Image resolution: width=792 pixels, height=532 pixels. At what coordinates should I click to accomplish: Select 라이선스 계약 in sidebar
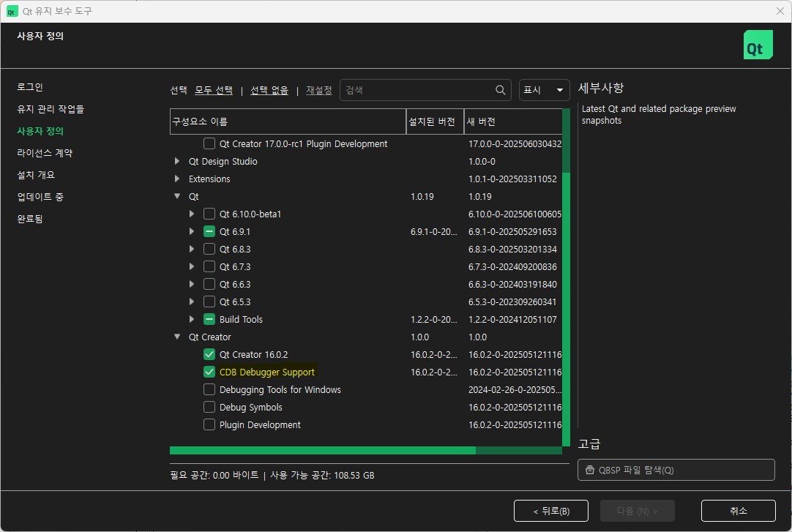[45, 153]
